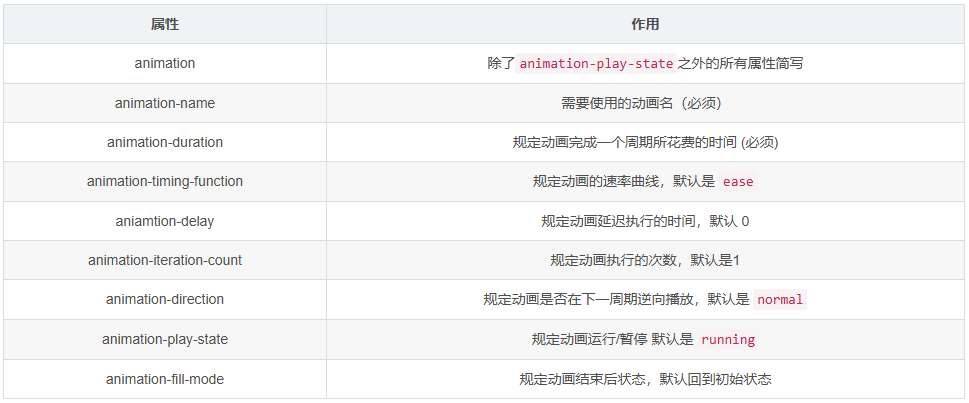The image size is (969, 403).
Task: Click the 规定动画结束后状态 description
Action: coord(645,379)
